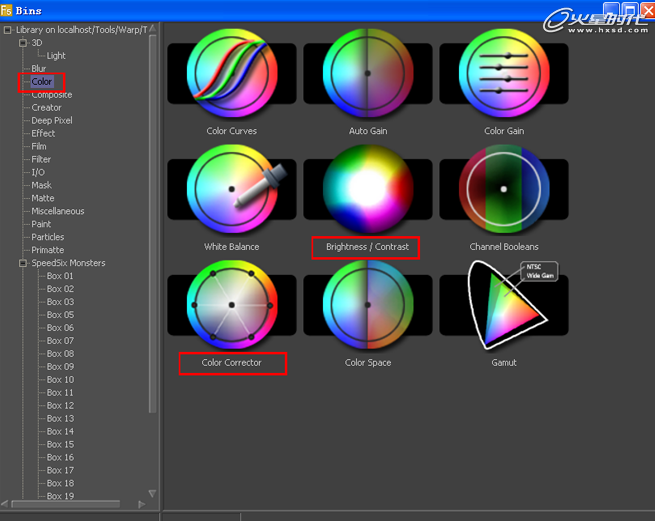Select the Channel Booleans node icon
The height and width of the screenshot is (521, 655).
(504, 189)
